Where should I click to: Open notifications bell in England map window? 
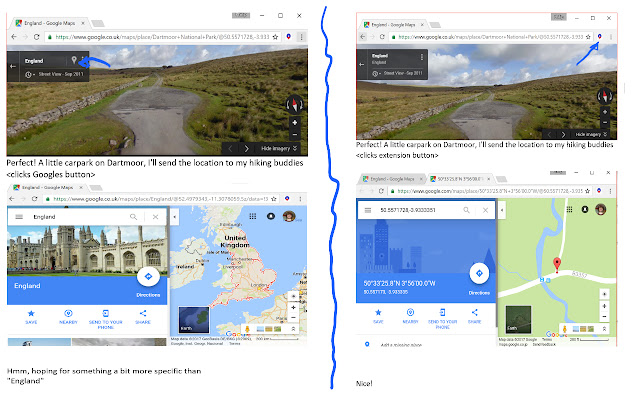coord(271,216)
